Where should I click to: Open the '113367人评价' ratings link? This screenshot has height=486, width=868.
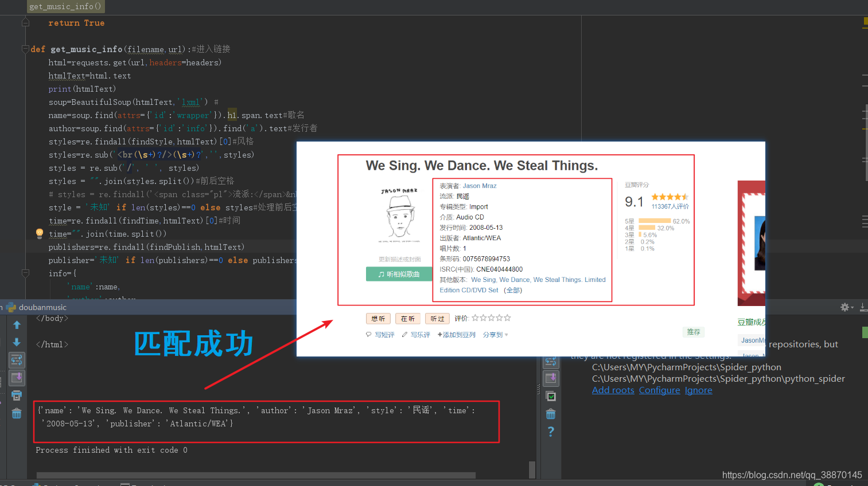pyautogui.click(x=670, y=206)
